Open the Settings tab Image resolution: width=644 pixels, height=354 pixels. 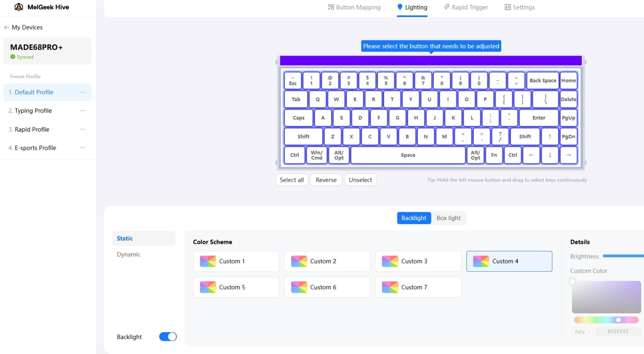tap(520, 7)
